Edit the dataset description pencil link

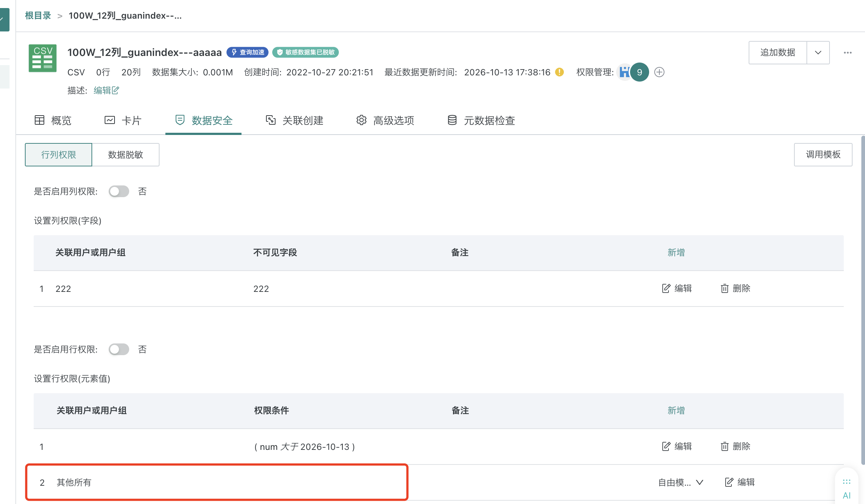(x=106, y=90)
